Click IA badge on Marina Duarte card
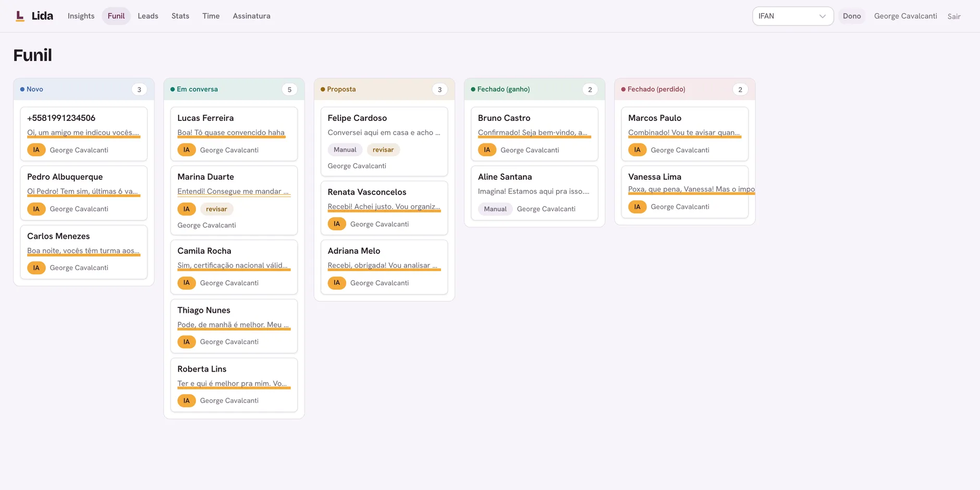 coord(186,209)
